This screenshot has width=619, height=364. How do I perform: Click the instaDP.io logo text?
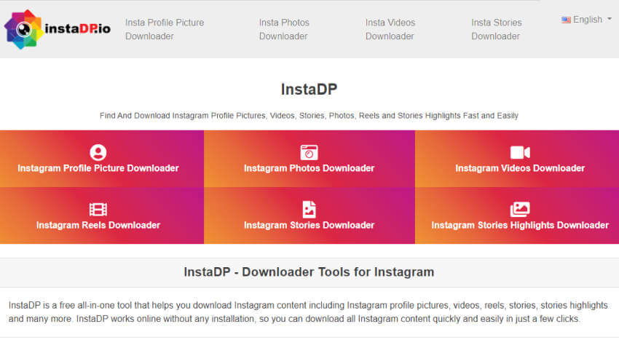(x=77, y=28)
